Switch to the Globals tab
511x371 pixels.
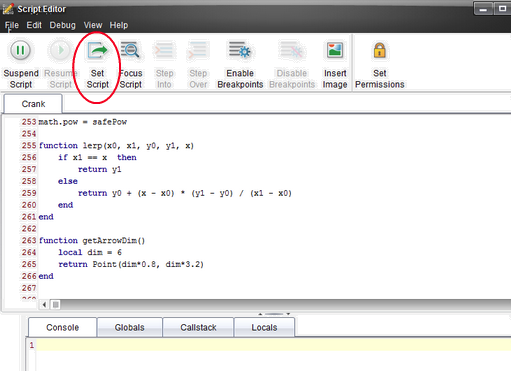(129, 328)
